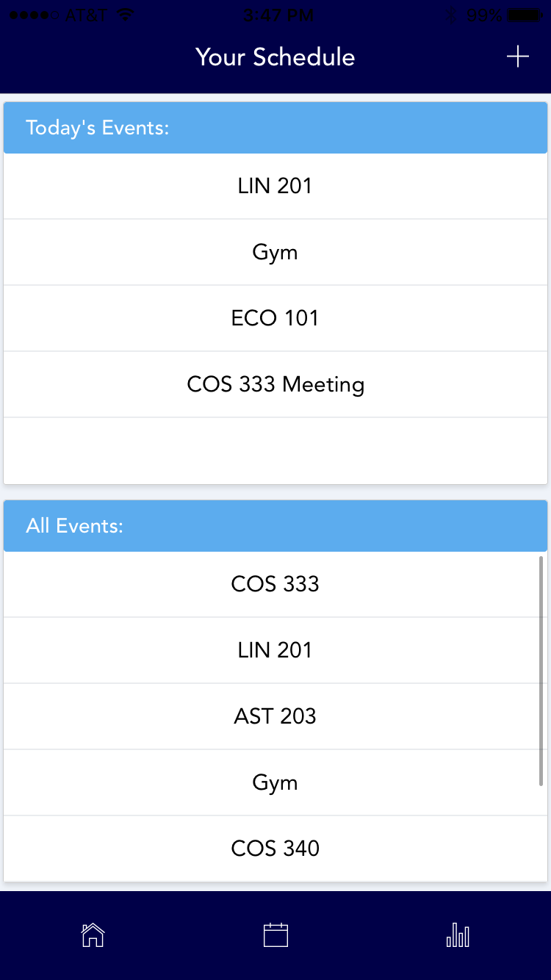Select LIN 201 in All Events
The width and height of the screenshot is (551, 980).
pos(275,650)
